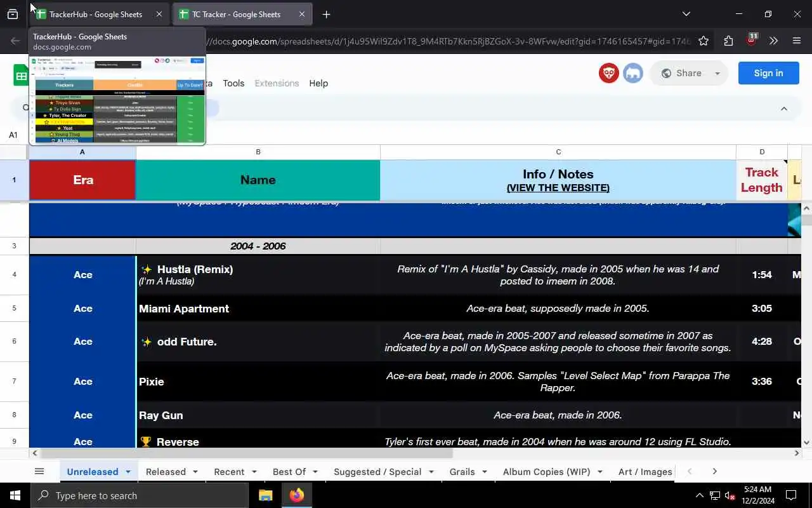Open the Windows notification center

click(791, 495)
